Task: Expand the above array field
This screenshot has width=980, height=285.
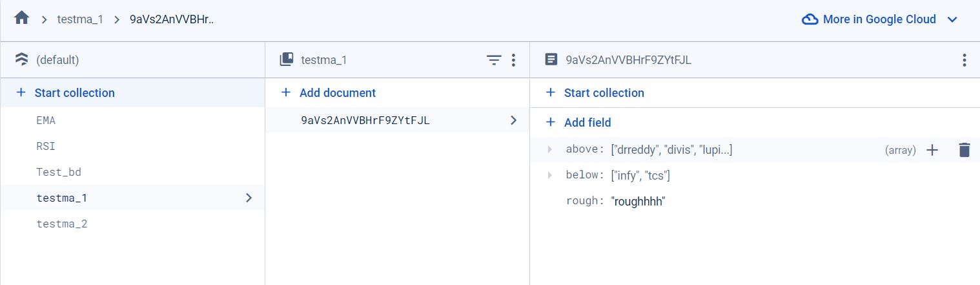Action: click(549, 149)
